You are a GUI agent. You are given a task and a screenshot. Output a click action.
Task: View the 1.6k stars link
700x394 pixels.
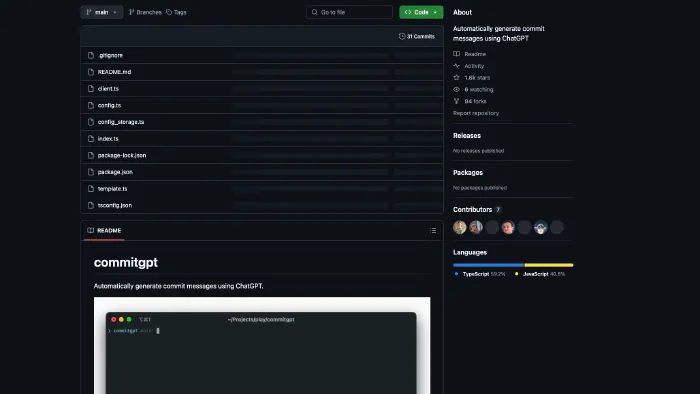[x=477, y=78]
